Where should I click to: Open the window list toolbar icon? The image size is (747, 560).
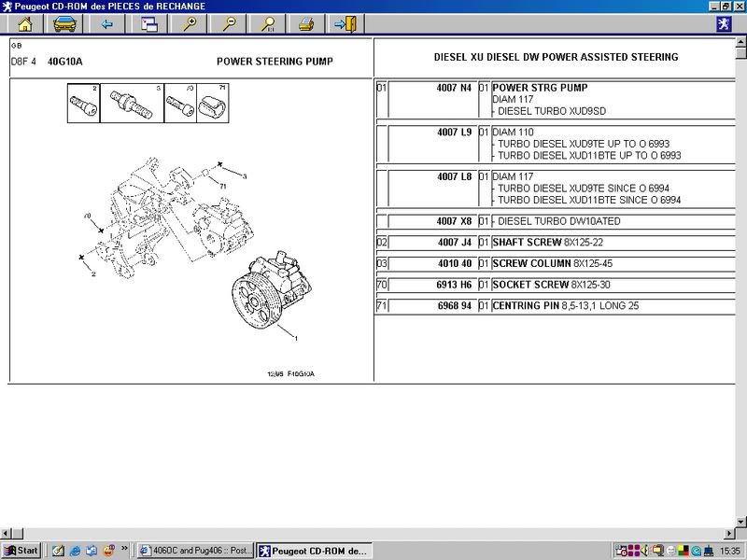pos(149,24)
